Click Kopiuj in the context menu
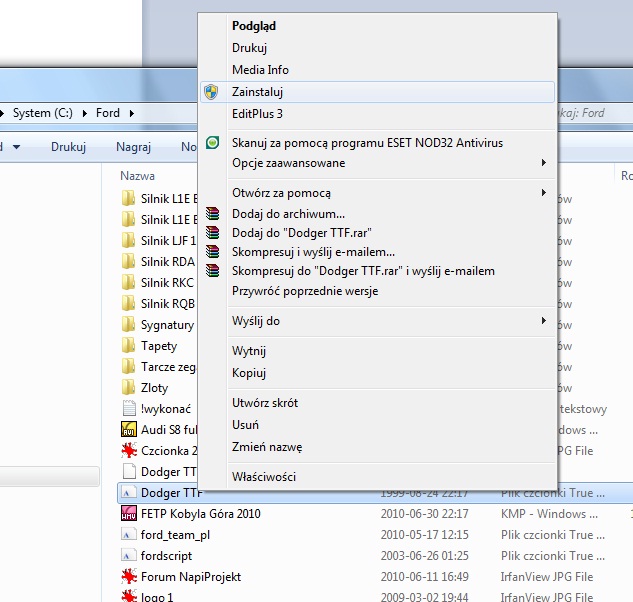 pos(249,373)
